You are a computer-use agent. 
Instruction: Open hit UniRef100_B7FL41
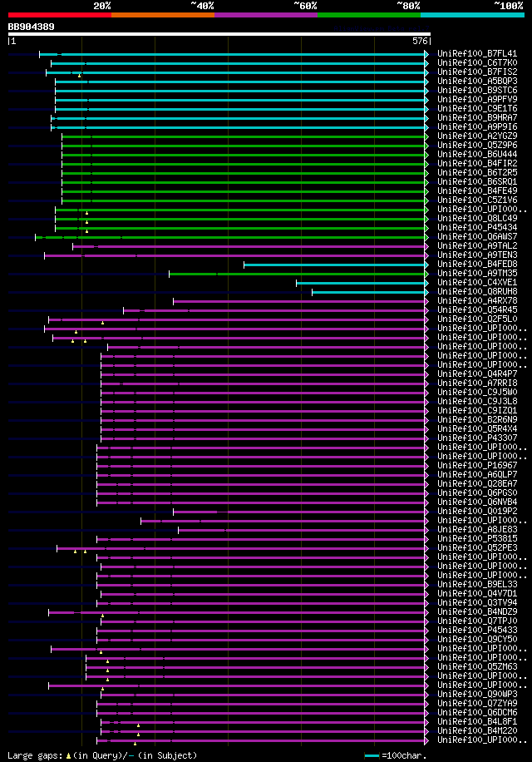pyautogui.click(x=477, y=54)
